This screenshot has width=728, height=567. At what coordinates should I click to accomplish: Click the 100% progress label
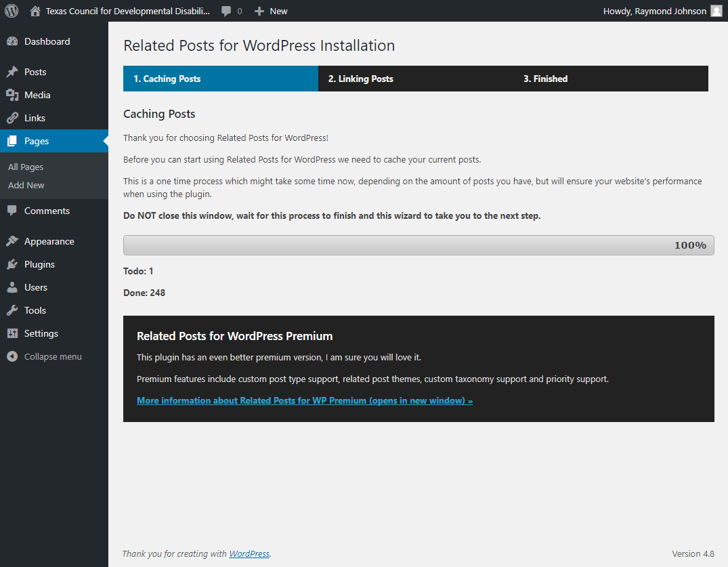(690, 245)
